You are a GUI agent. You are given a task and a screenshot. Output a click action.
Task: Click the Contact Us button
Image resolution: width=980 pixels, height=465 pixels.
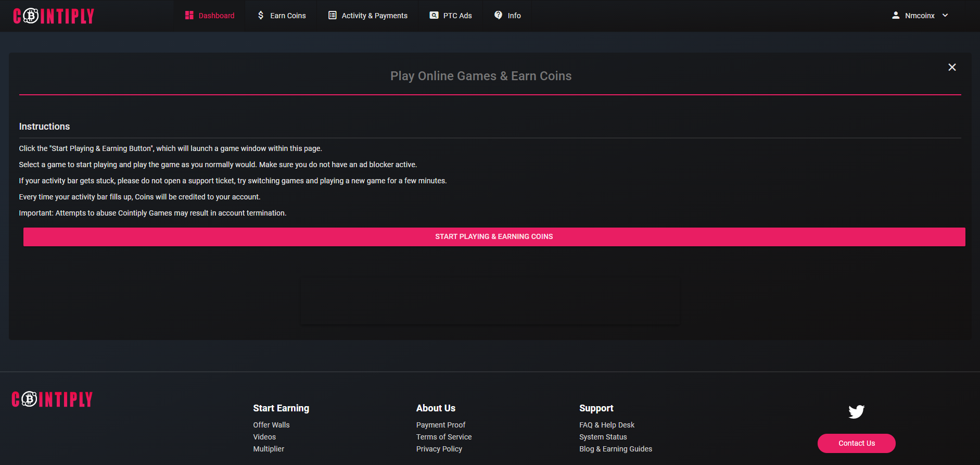(x=856, y=443)
